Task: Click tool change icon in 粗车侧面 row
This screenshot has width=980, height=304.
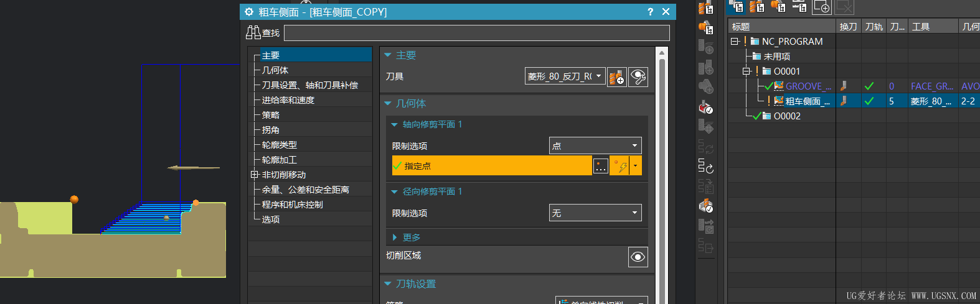Action: coord(844,101)
